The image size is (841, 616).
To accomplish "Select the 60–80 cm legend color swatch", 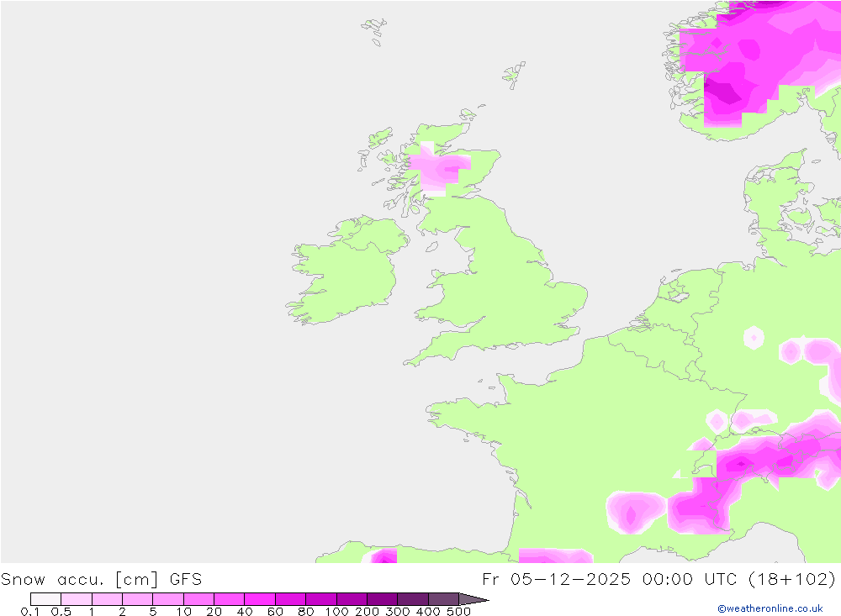I will click(x=291, y=599).
